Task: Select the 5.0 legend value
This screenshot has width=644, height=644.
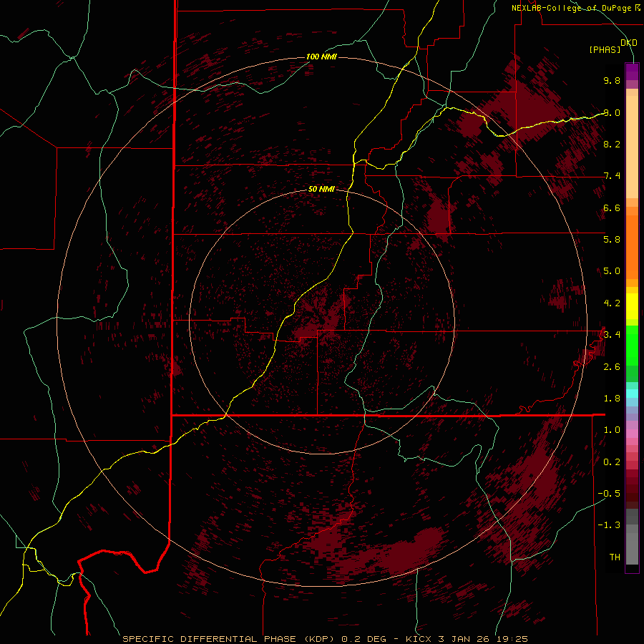Action: click(612, 271)
